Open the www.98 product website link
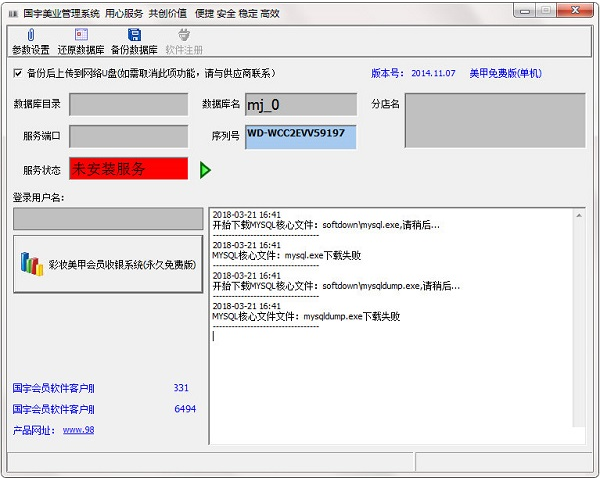Screen dimensions: 600x478 (78, 430)
